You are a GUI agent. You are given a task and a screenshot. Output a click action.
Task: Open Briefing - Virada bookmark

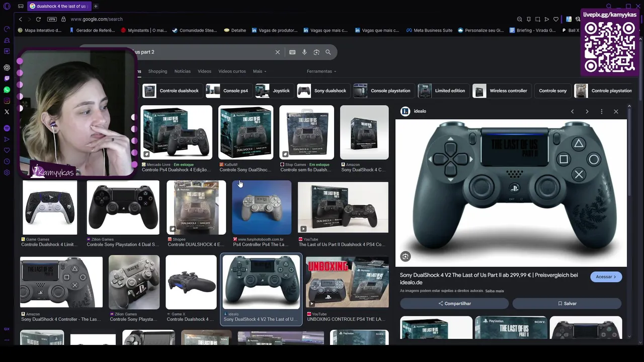point(532,30)
